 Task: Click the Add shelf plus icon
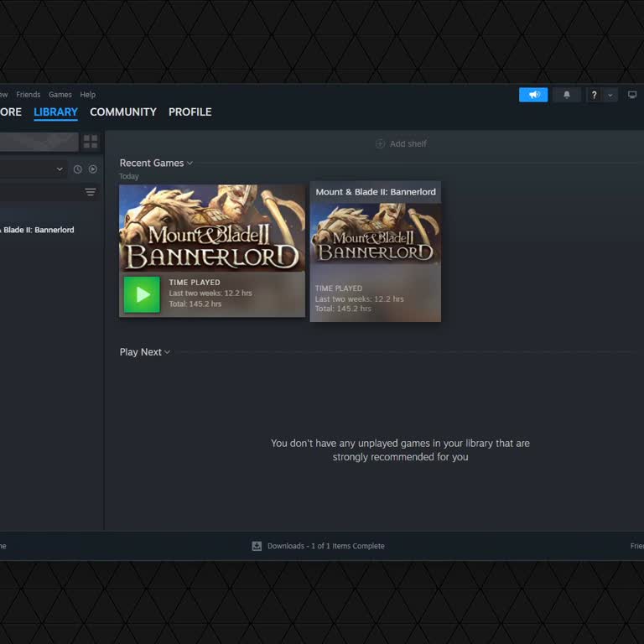pos(381,143)
